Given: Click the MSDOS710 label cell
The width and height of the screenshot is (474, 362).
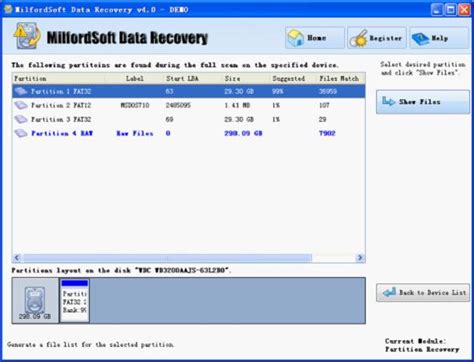Looking at the screenshot, I should [x=135, y=105].
